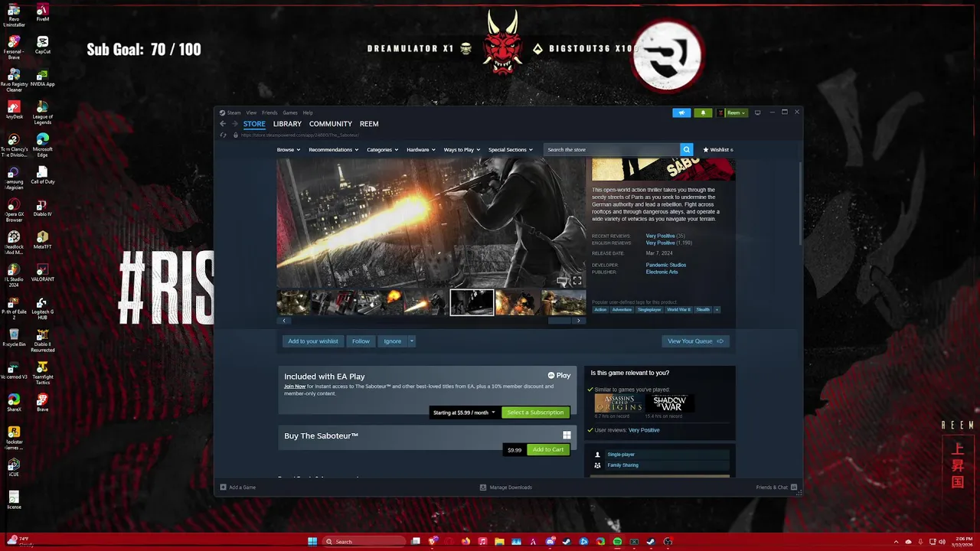Expand the Hardware dropdown
This screenshot has height=551, width=980.
click(x=421, y=150)
